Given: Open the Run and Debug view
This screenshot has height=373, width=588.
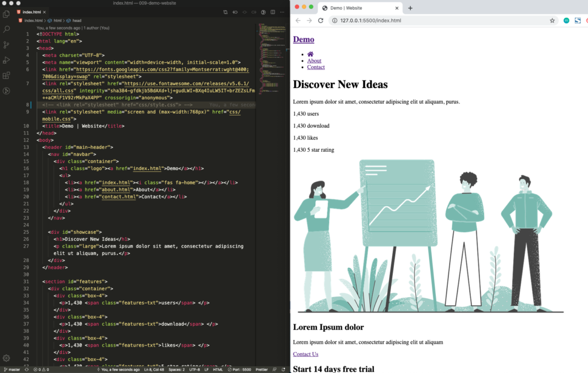Looking at the screenshot, I should click(x=6, y=60).
